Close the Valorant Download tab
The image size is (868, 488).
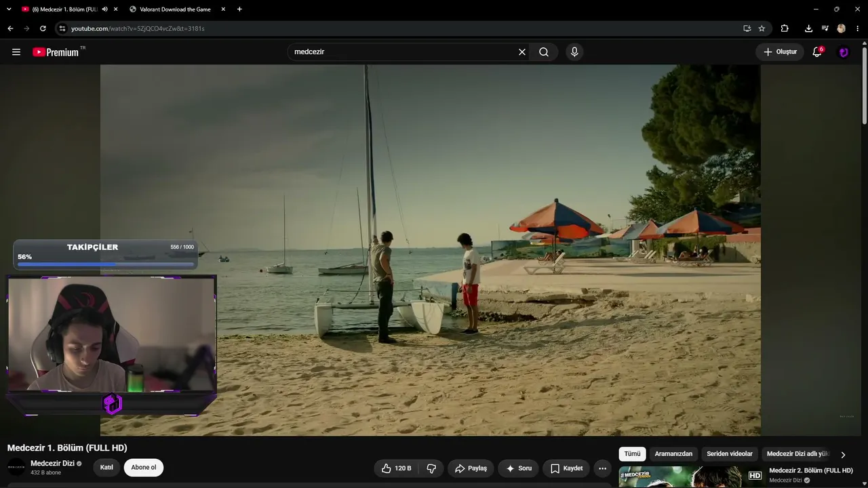223,9
